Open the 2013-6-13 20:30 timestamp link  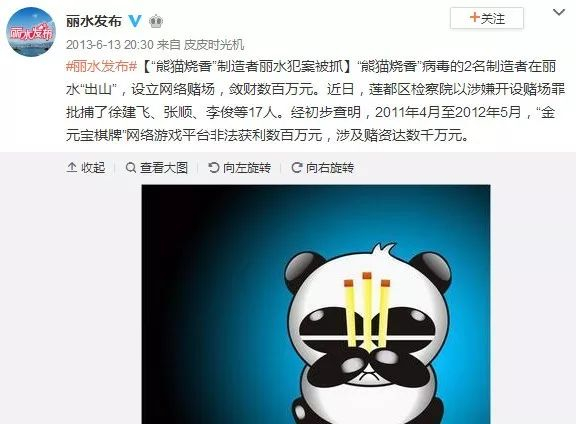pyautogui.click(x=109, y=45)
